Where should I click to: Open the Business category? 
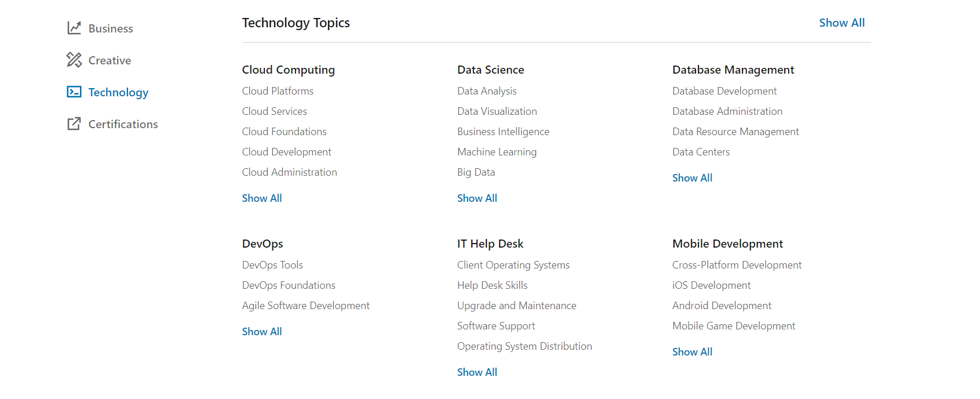(x=110, y=28)
